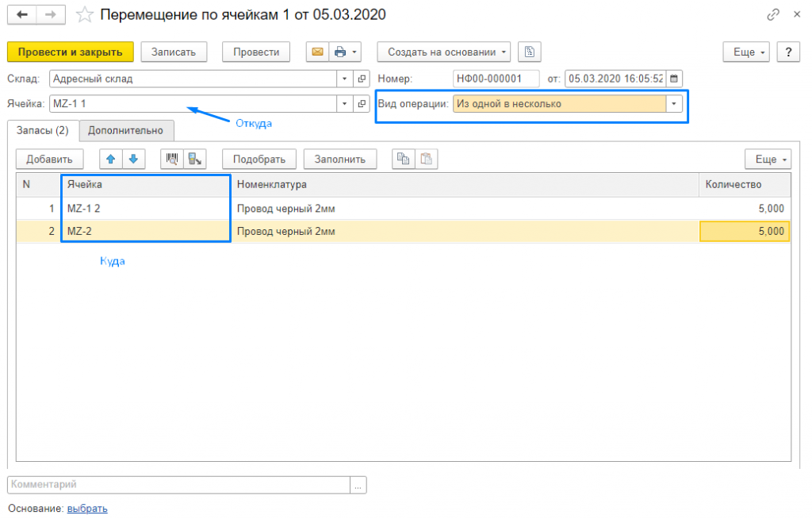Open the document report icon button
The image size is (812, 519).
tap(529, 52)
